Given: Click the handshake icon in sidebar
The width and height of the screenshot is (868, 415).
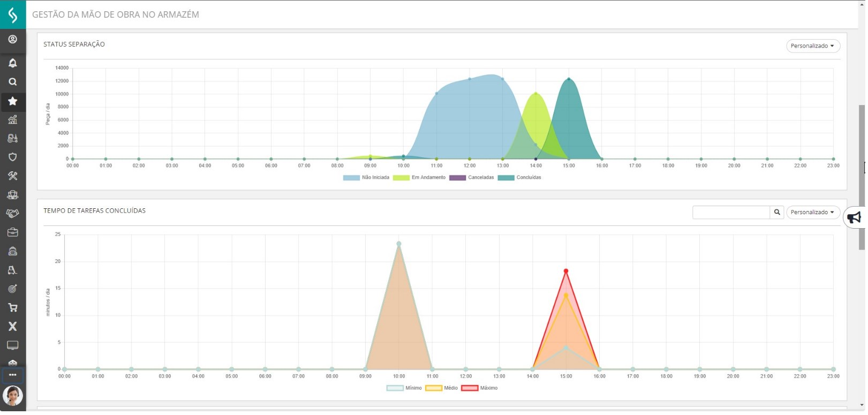Looking at the screenshot, I should [x=13, y=214].
